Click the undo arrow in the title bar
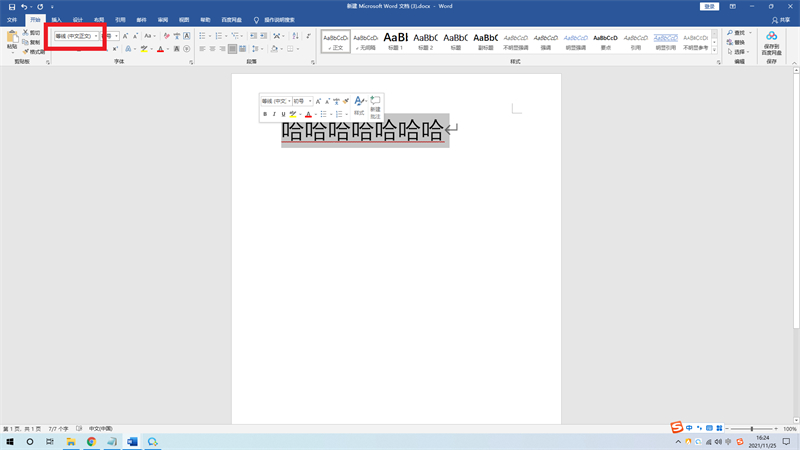The width and height of the screenshot is (800, 450). click(x=23, y=6)
